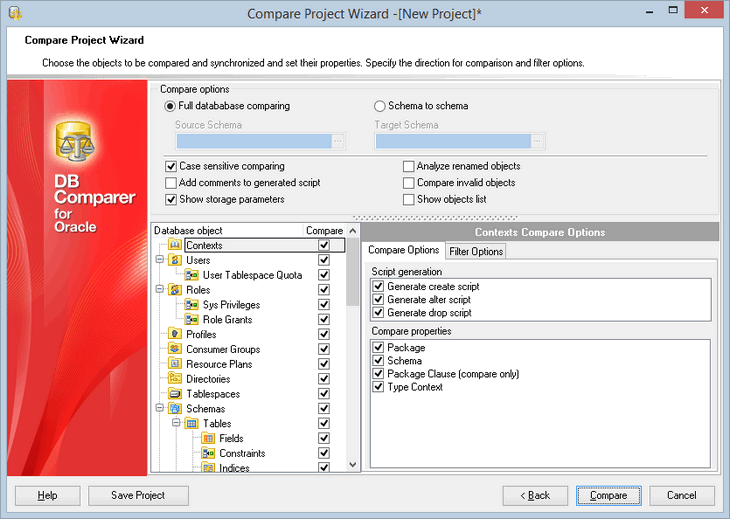
Task: Click the User Tablespace Quota icon
Action: tap(191, 275)
